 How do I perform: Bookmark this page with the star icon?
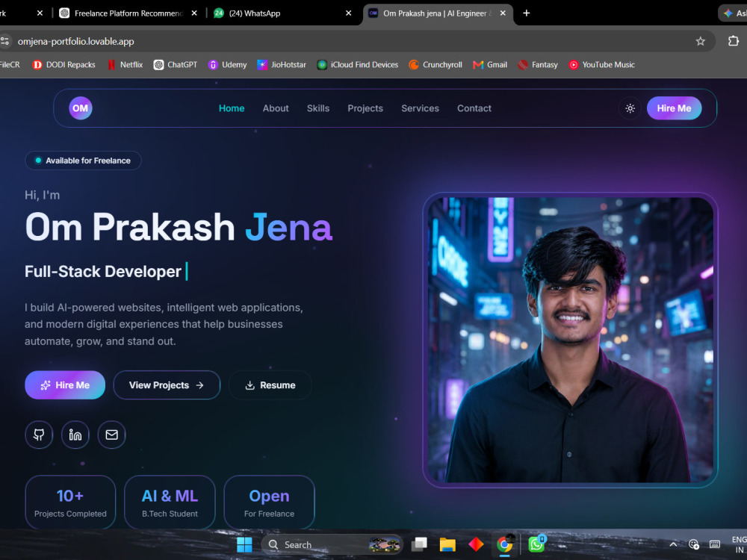coord(700,41)
